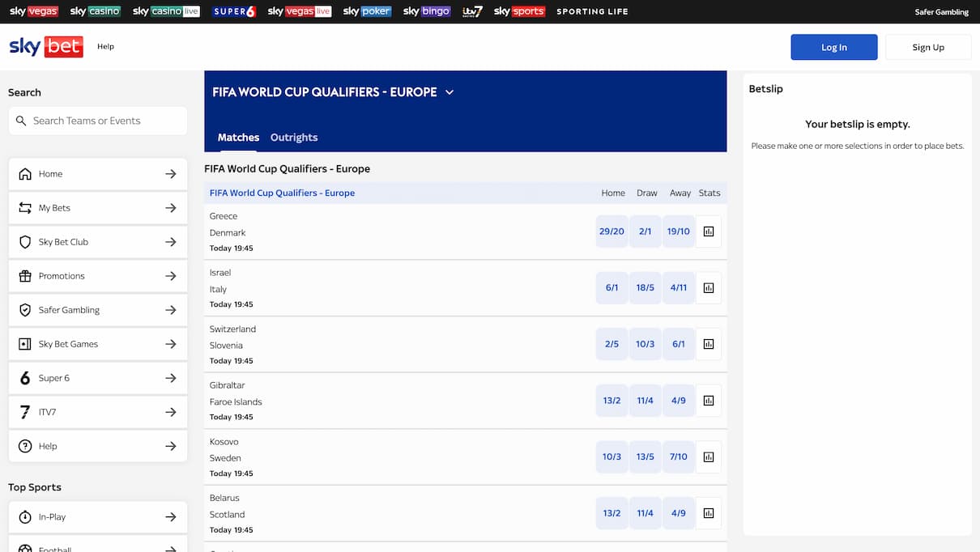Go to the Sky Bet home logo
The image size is (980, 552).
46,46
